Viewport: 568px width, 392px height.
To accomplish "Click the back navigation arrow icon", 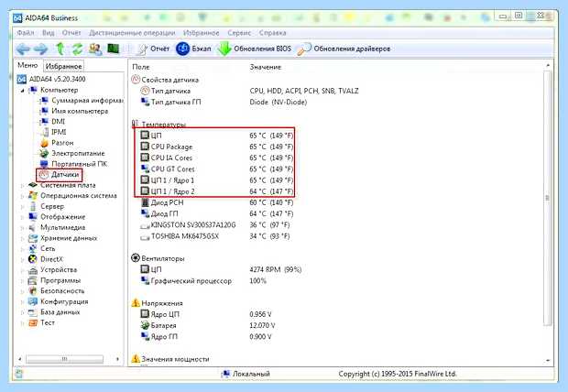I will [x=24, y=49].
